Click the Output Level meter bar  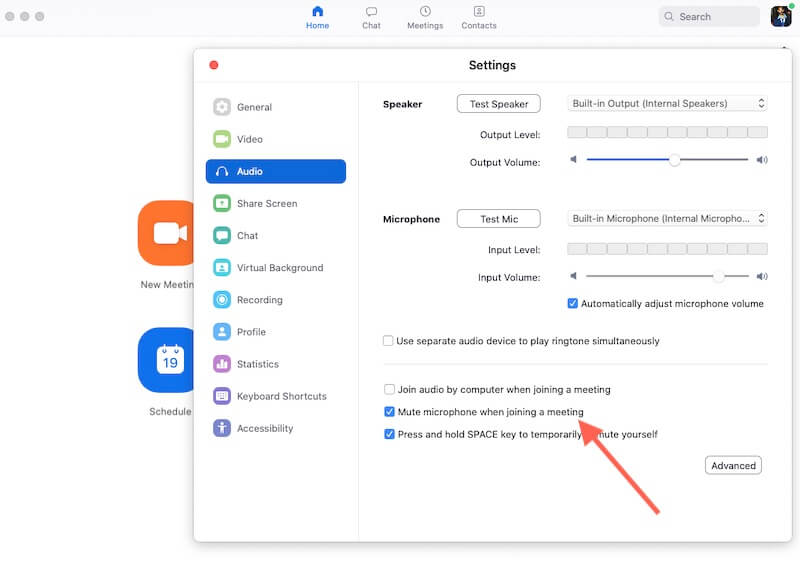point(667,132)
